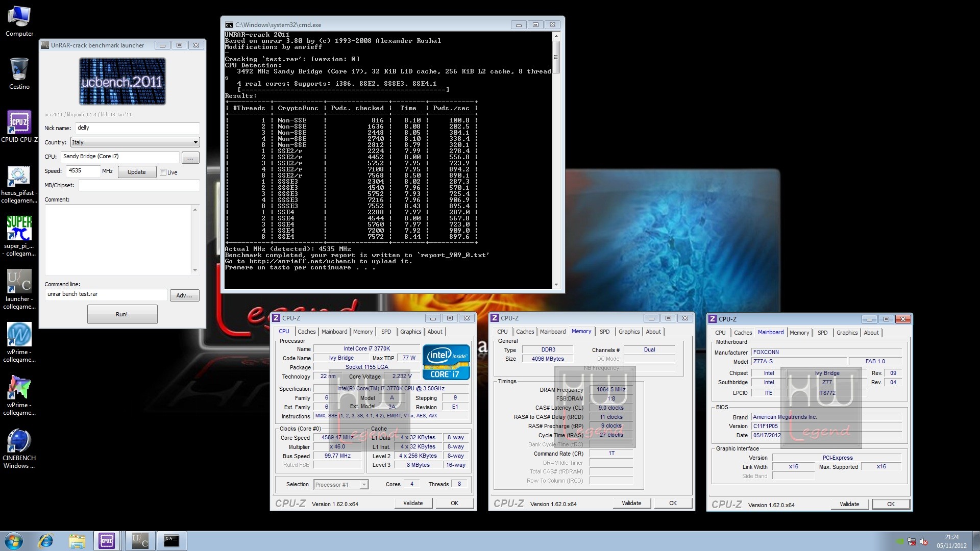This screenshot has height=551, width=980.
Task: Open About tab in Mainboard CPU-Z window
Action: 871,333
